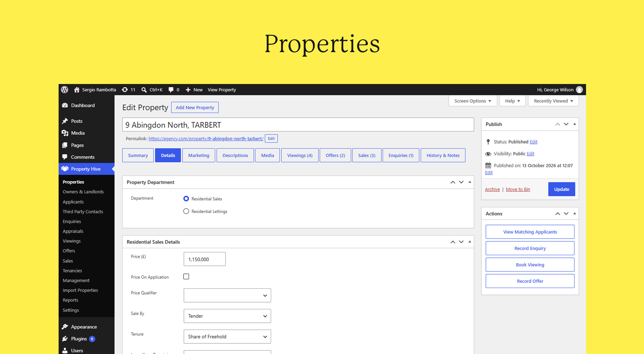Switch to the Summary tab
Image resolution: width=644 pixels, height=354 pixels.
point(138,155)
